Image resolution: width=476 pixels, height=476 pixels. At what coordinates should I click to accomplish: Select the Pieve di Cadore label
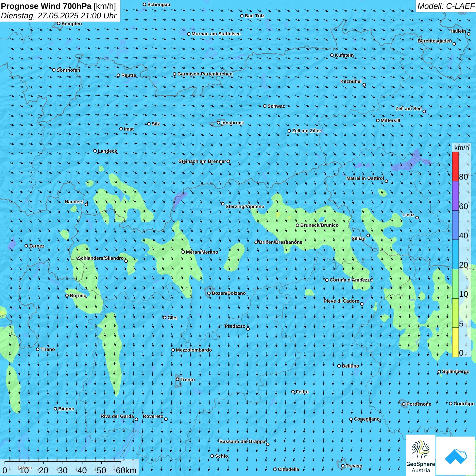point(341,301)
